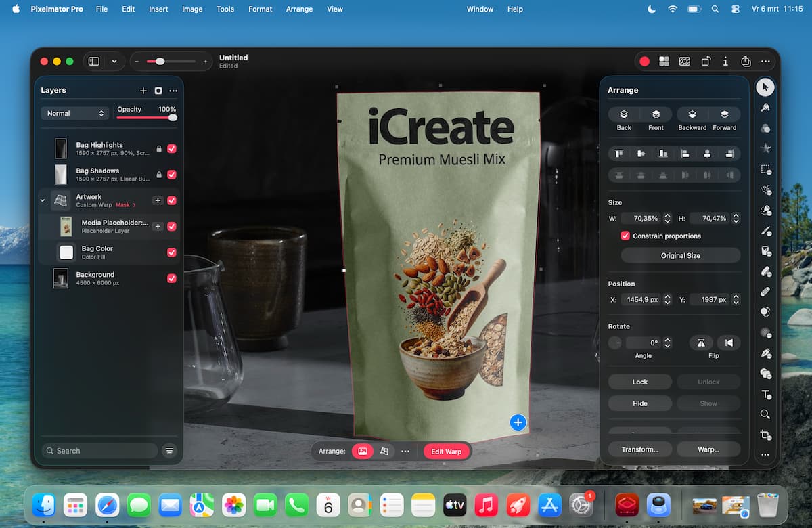Click the Angle stepper arrows
The height and width of the screenshot is (528, 812).
pos(667,343)
